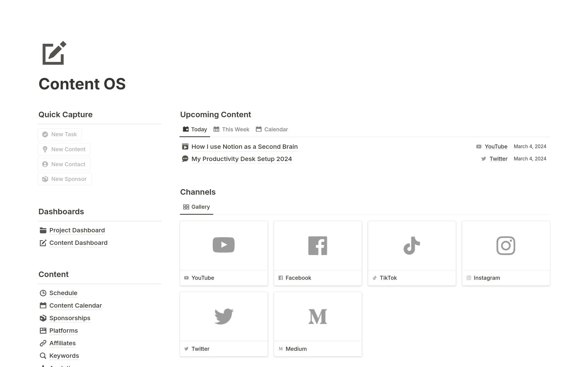Click the clock icon beside Schedule
Image resolution: width=588 pixels, height=367 pixels.
pos(43,293)
